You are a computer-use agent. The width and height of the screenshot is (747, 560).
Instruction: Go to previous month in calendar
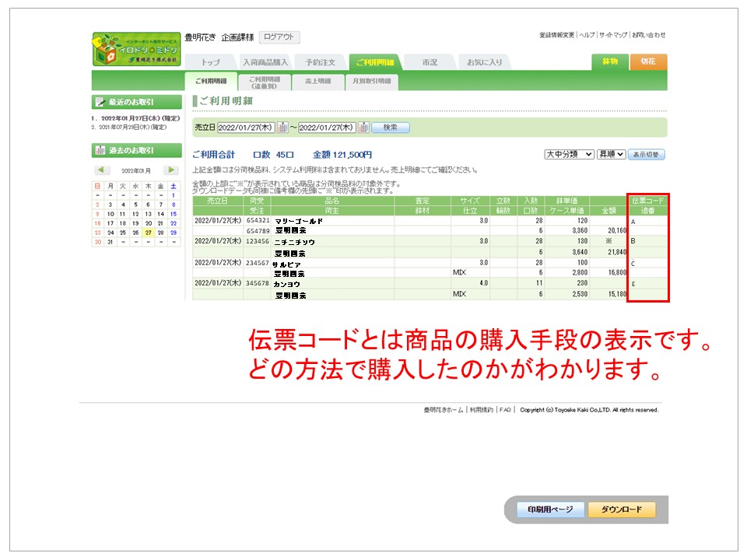[x=102, y=170]
